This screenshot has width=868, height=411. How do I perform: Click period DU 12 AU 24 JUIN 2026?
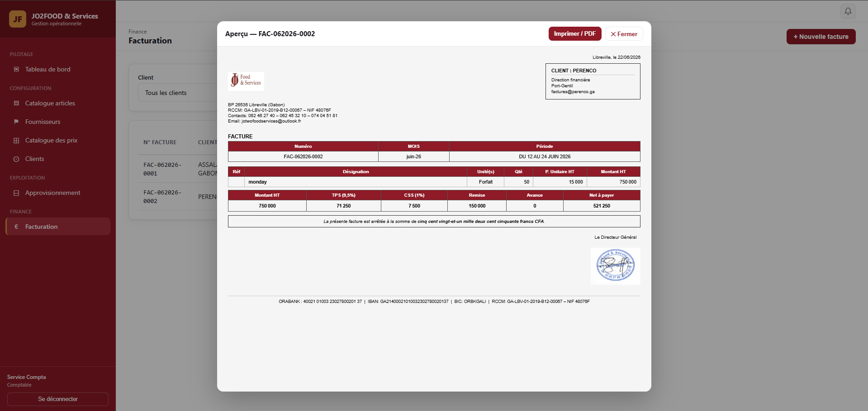pos(545,156)
